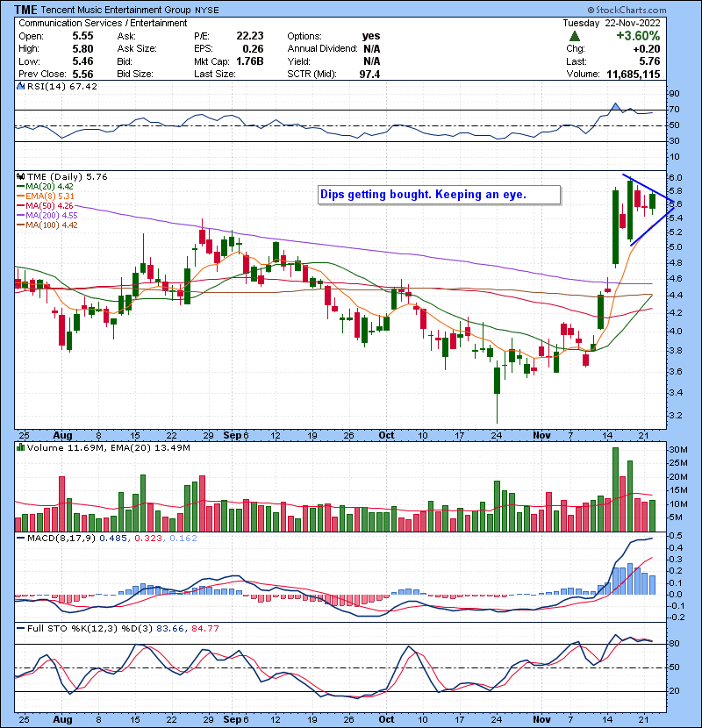Click the candlestick icon beside TME (Daily)
Viewport: 702px width, 728px height.
[x=20, y=177]
